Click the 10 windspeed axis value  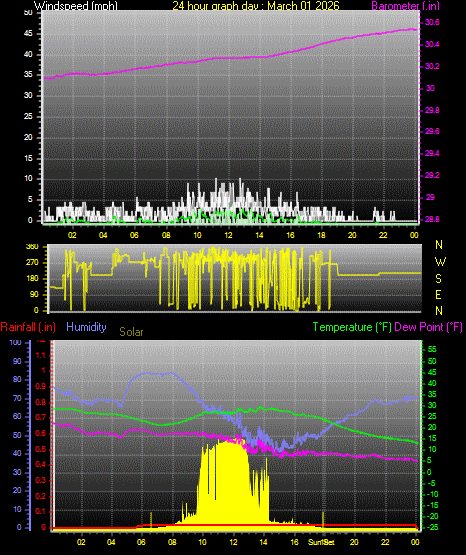click(28, 178)
